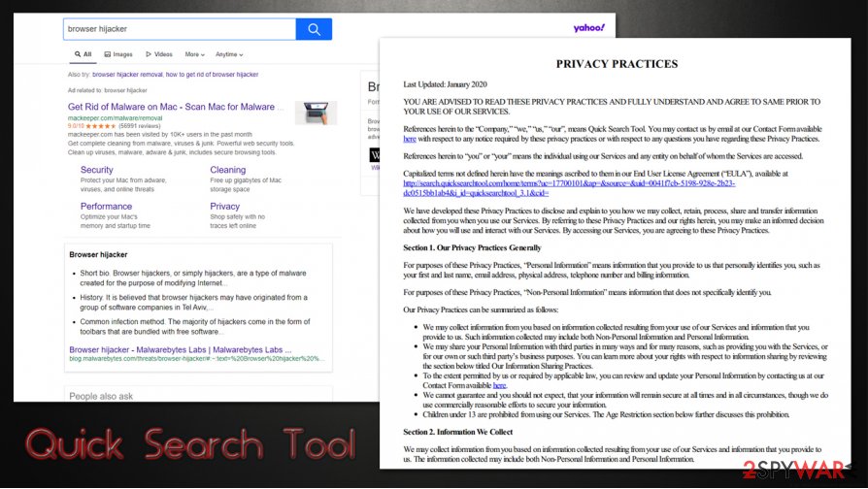Open the Anytime filter dropdown
Image resolution: width=868 pixels, height=489 pixels.
[229, 54]
